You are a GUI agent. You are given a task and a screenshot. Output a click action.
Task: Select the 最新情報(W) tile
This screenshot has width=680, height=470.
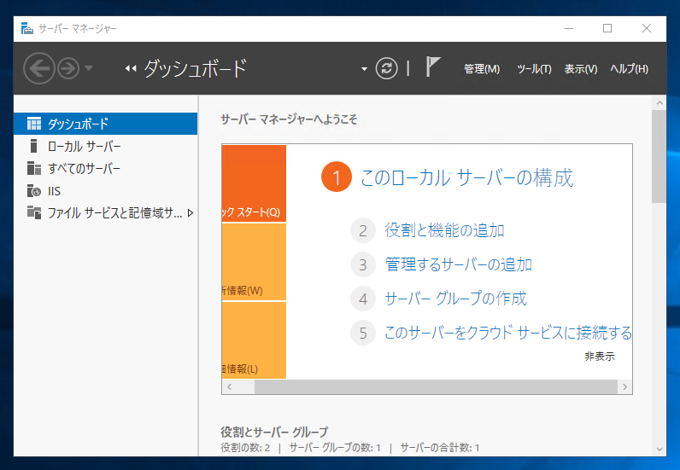254,262
